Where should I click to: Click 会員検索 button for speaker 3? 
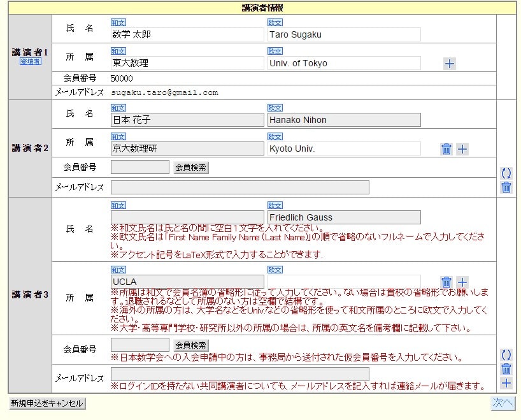[x=191, y=345]
